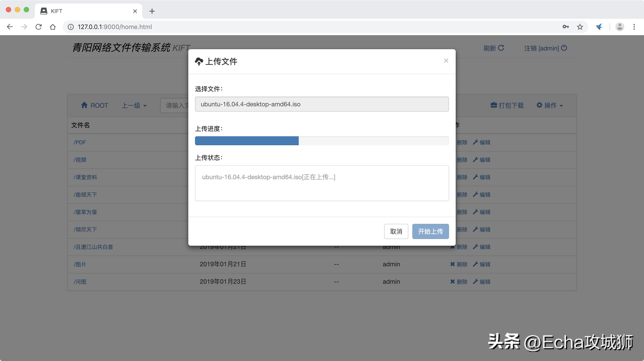Click the 开始上传 upload button
This screenshot has height=361, width=644.
tap(430, 231)
